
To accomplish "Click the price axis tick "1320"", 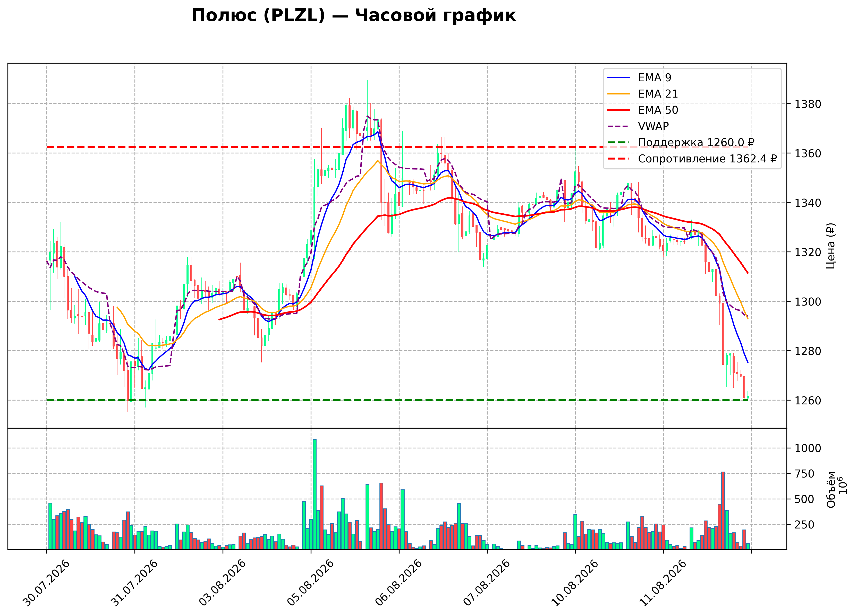I will click(808, 253).
